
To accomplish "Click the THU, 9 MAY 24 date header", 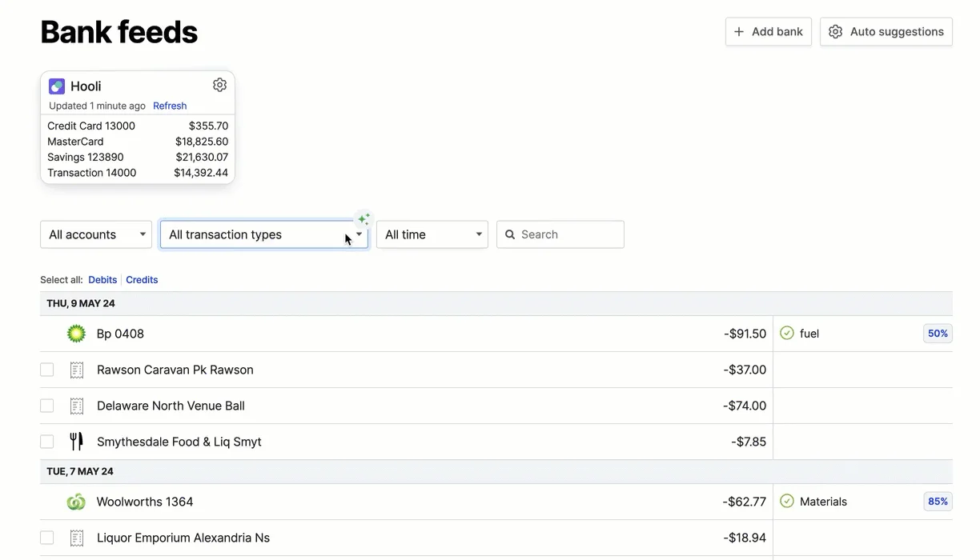I will 81,304.
